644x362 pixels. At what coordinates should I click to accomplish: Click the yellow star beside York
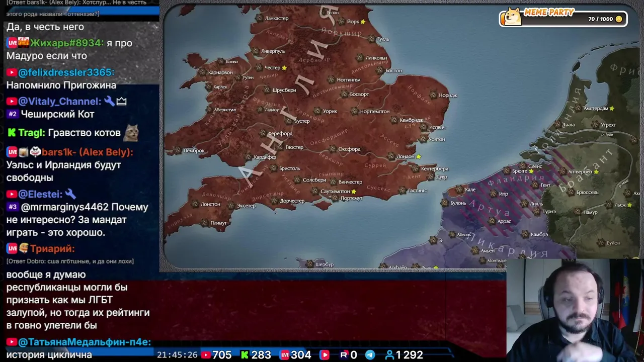[363, 22]
